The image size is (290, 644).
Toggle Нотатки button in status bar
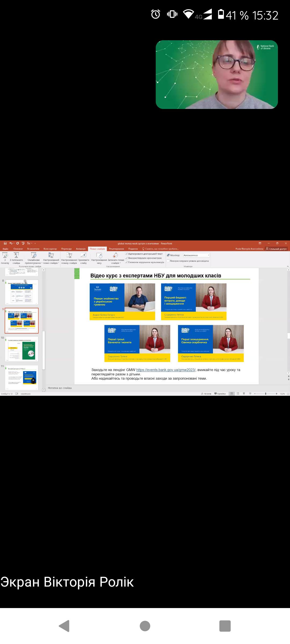[206, 394]
